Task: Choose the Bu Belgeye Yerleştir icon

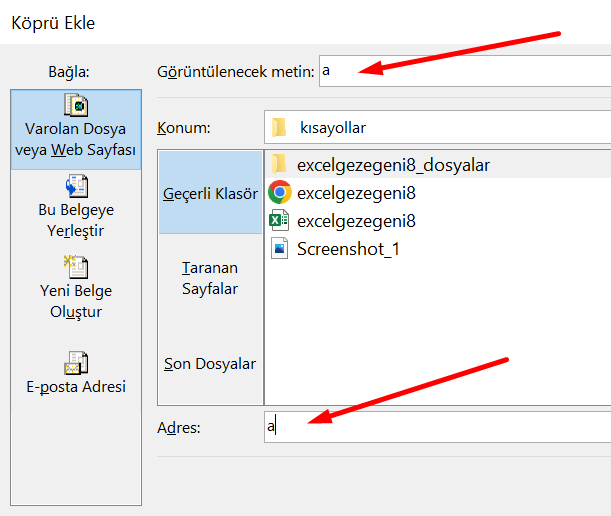Action: click(x=77, y=186)
